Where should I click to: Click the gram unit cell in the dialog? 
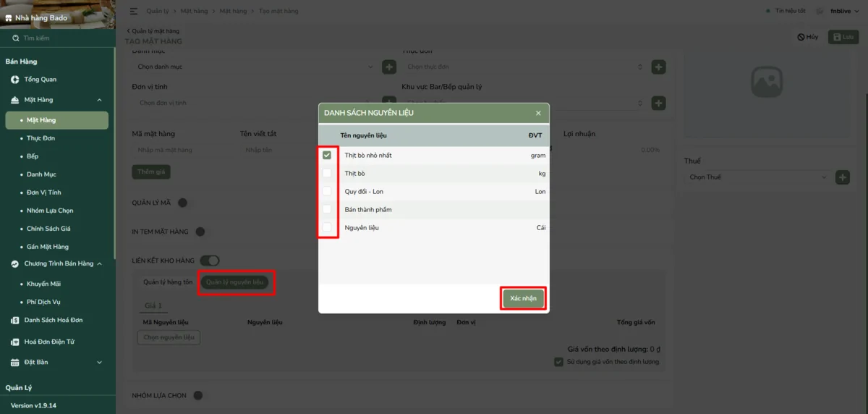pos(538,156)
